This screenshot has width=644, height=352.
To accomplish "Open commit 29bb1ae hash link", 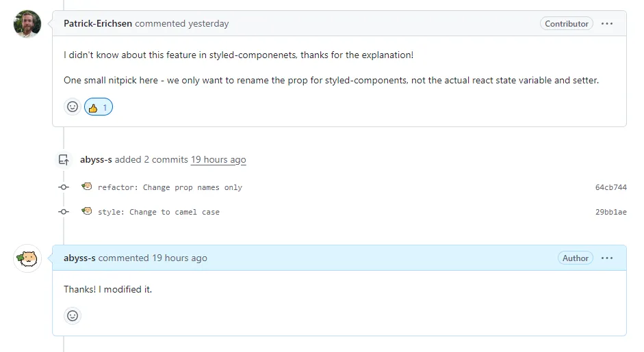I will point(610,212).
